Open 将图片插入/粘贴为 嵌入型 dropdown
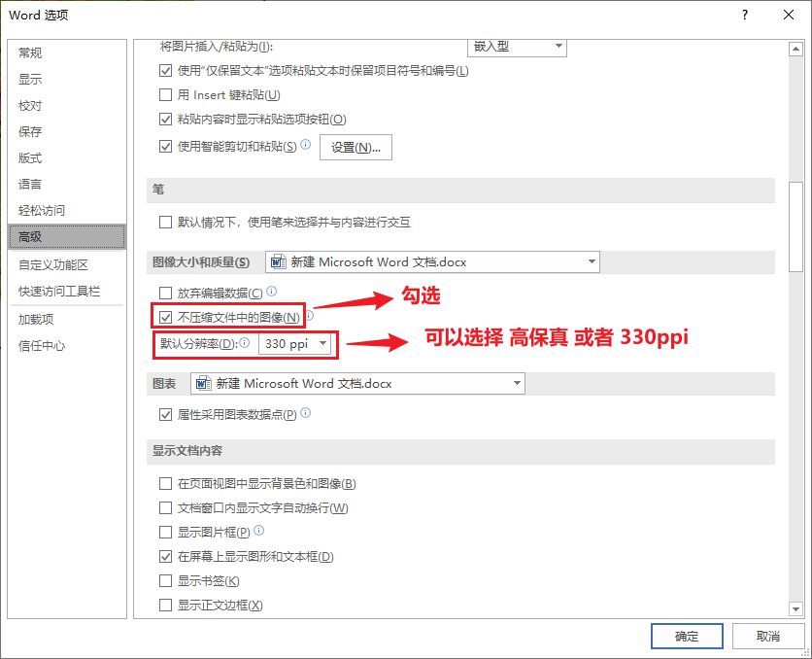 517,48
